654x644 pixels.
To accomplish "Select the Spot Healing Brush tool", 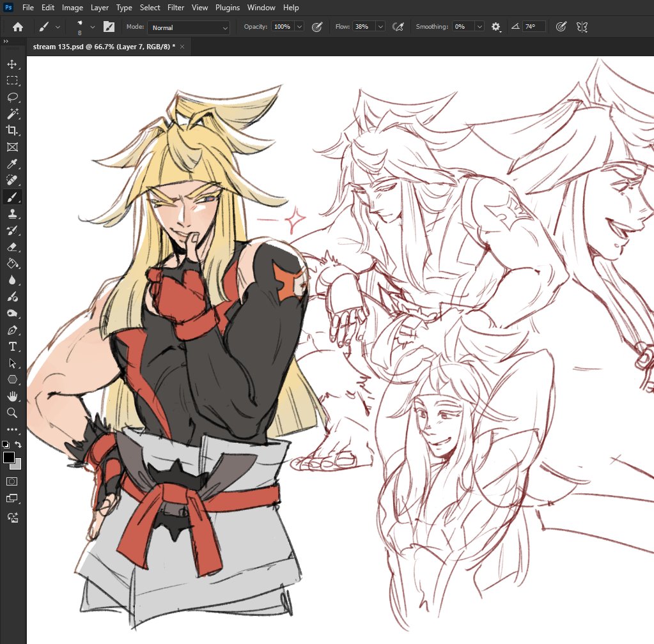I will (x=12, y=180).
